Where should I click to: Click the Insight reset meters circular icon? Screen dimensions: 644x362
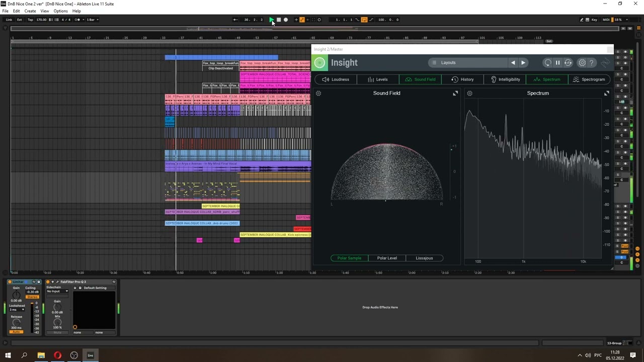pyautogui.click(x=547, y=63)
